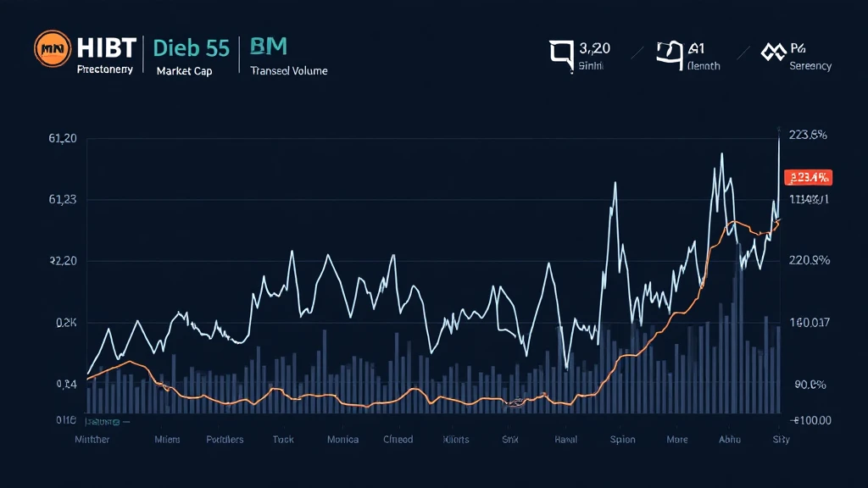Click the zigzag icon beside Serency
Image resolution: width=868 pixels, height=488 pixels.
click(x=768, y=53)
